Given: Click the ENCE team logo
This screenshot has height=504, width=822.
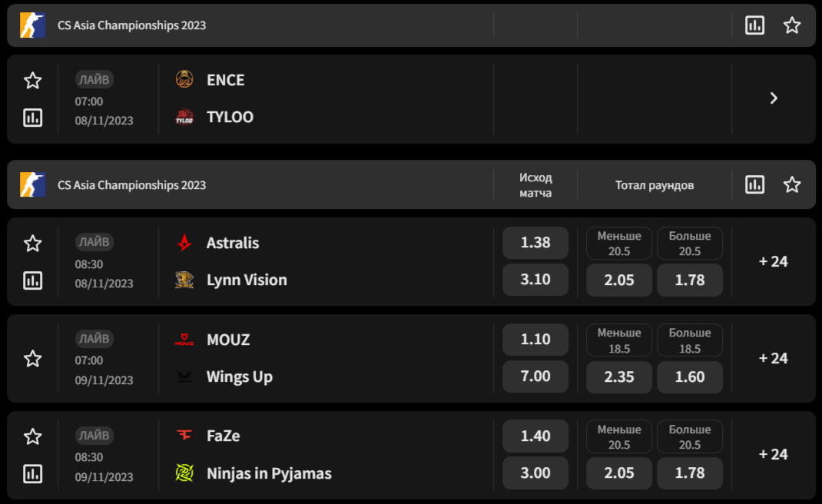Looking at the screenshot, I should click(x=184, y=80).
